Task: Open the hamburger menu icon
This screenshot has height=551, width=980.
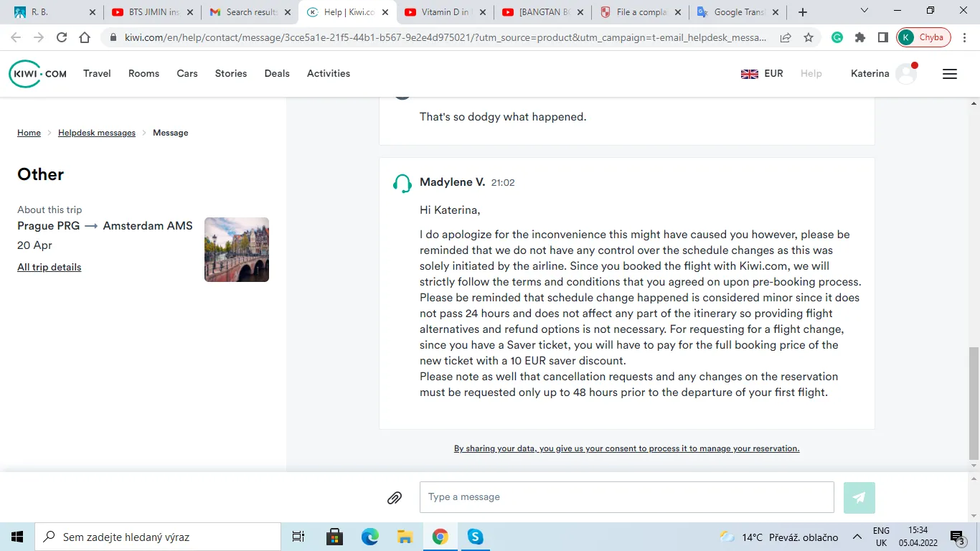Action: 950,74
